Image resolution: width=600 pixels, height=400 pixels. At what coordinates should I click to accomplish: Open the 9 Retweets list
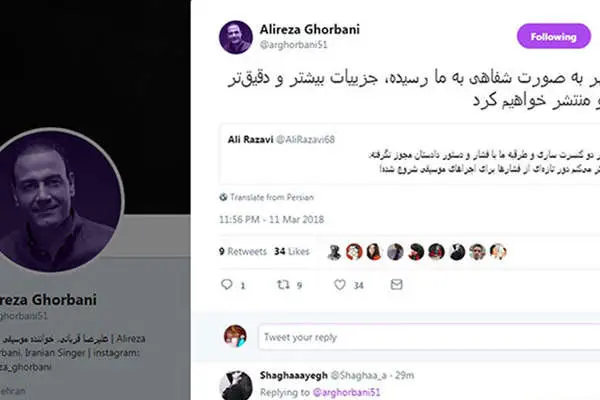tap(243, 251)
